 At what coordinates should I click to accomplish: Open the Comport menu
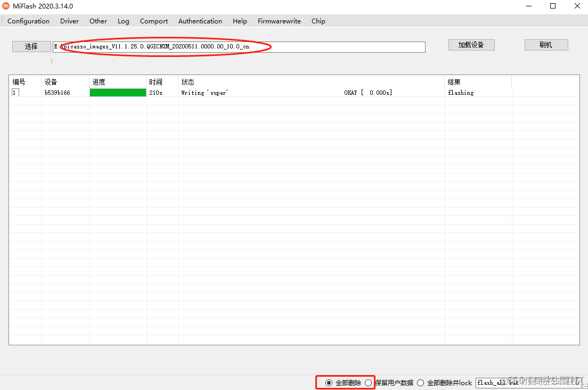click(x=154, y=21)
